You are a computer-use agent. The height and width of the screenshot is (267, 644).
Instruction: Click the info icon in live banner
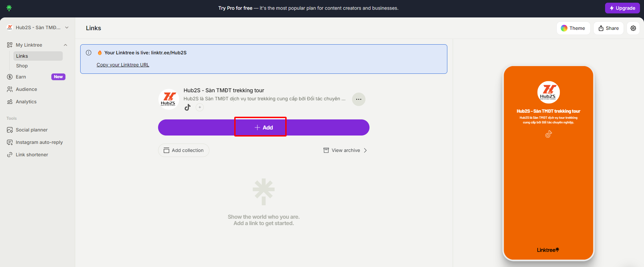89,53
